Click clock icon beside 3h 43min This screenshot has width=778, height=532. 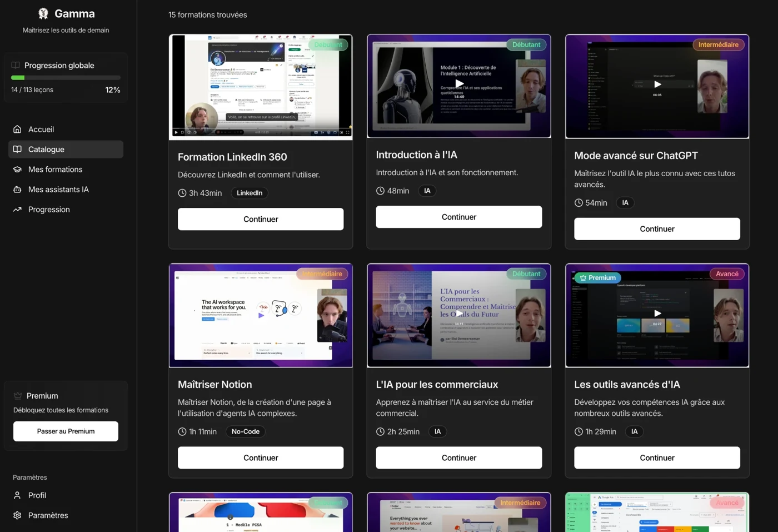[x=182, y=193]
